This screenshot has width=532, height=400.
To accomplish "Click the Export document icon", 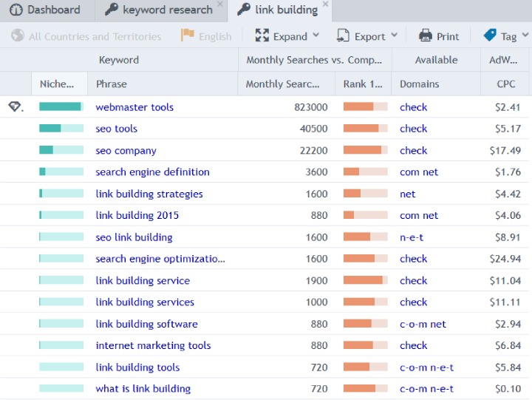I will click(x=343, y=35).
